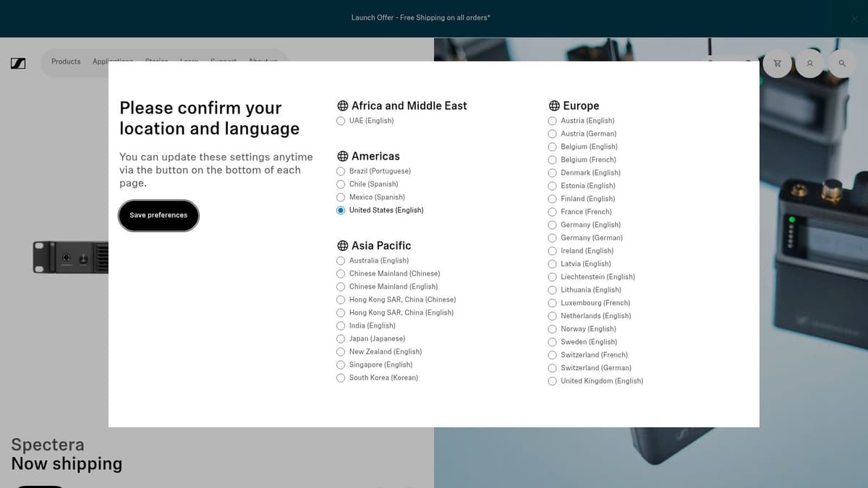Select Liechtenstein (English) option
This screenshot has height=488, width=868.
point(553,277)
